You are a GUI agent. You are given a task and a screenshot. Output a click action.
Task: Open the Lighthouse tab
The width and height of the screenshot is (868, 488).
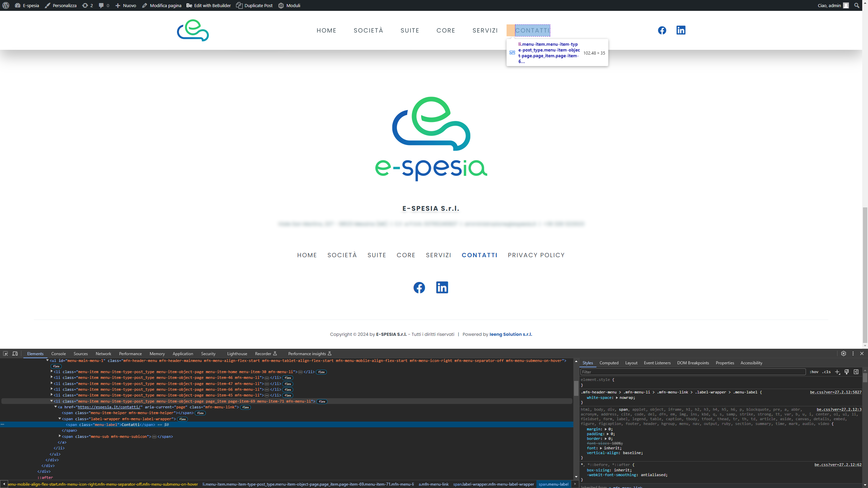tap(237, 353)
